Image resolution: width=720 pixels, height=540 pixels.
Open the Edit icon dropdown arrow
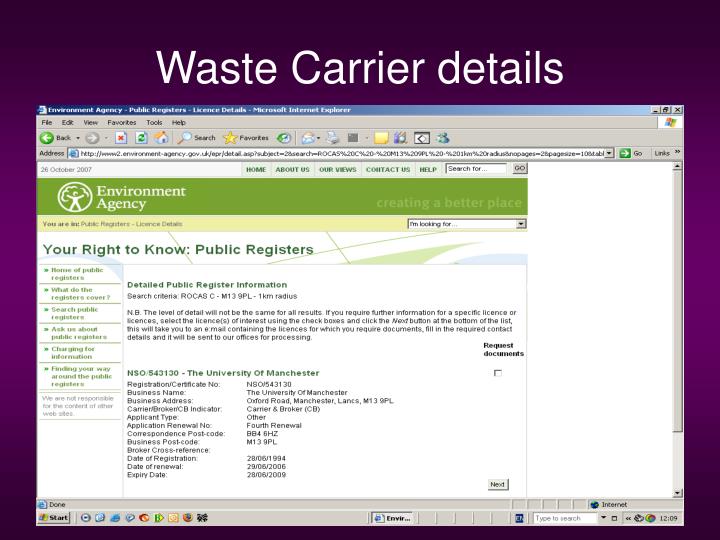click(x=366, y=138)
